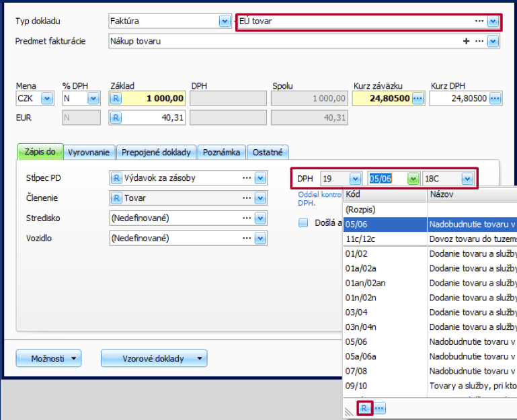The image size is (517, 420).
Task: Expand the Členenie dropdown arrow
Action: 260,198
